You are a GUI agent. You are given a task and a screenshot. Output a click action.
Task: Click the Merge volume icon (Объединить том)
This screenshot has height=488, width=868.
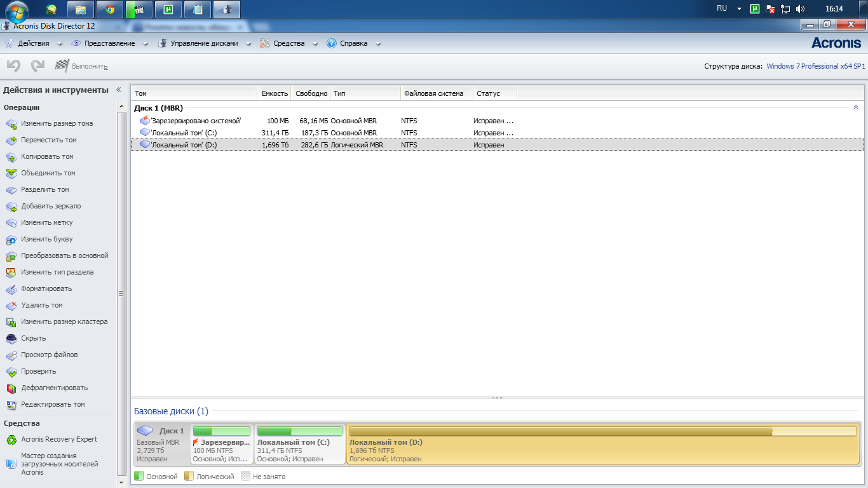(11, 173)
